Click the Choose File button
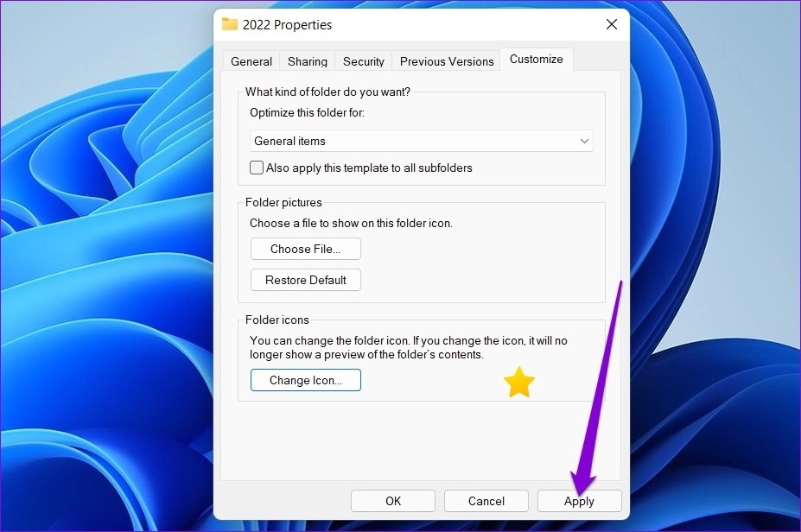 [305, 248]
